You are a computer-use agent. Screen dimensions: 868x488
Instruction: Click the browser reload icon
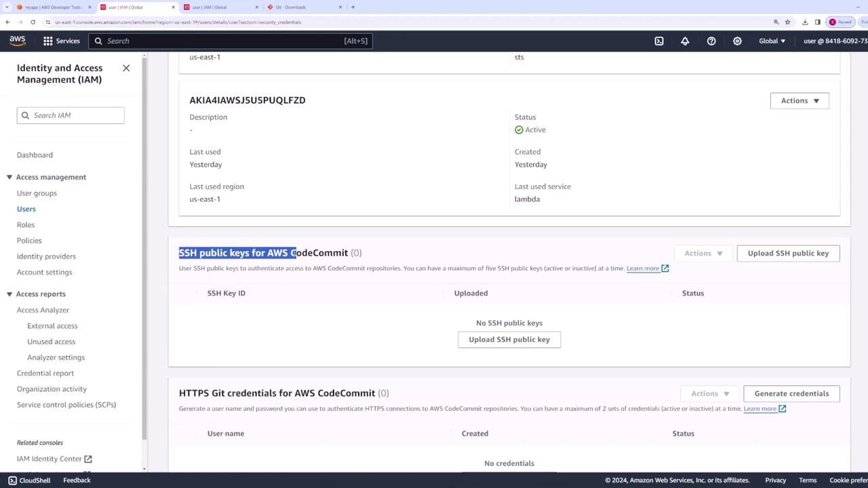point(33,22)
